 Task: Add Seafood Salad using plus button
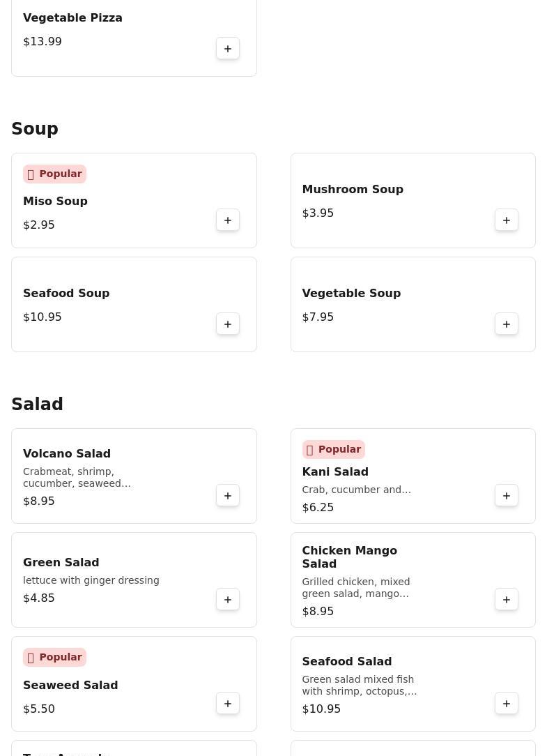[507, 703]
